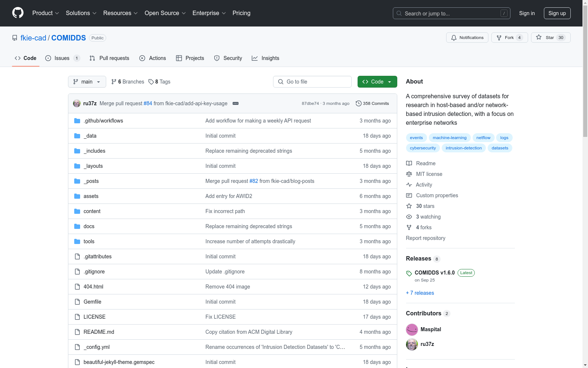Click the Fork repository icon

pos(499,38)
